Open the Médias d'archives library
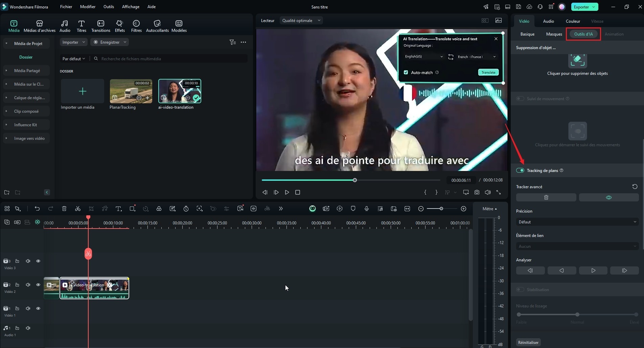This screenshot has width=644, height=348. point(40,26)
